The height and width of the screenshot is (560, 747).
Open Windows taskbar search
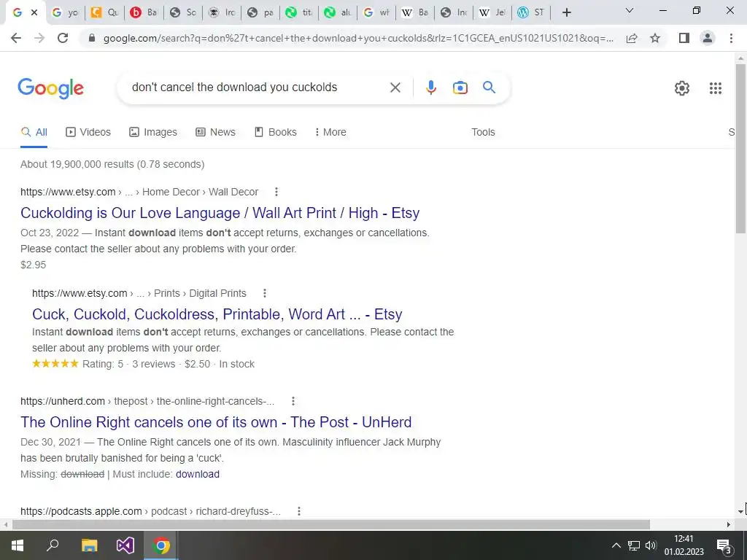pyautogui.click(x=53, y=545)
